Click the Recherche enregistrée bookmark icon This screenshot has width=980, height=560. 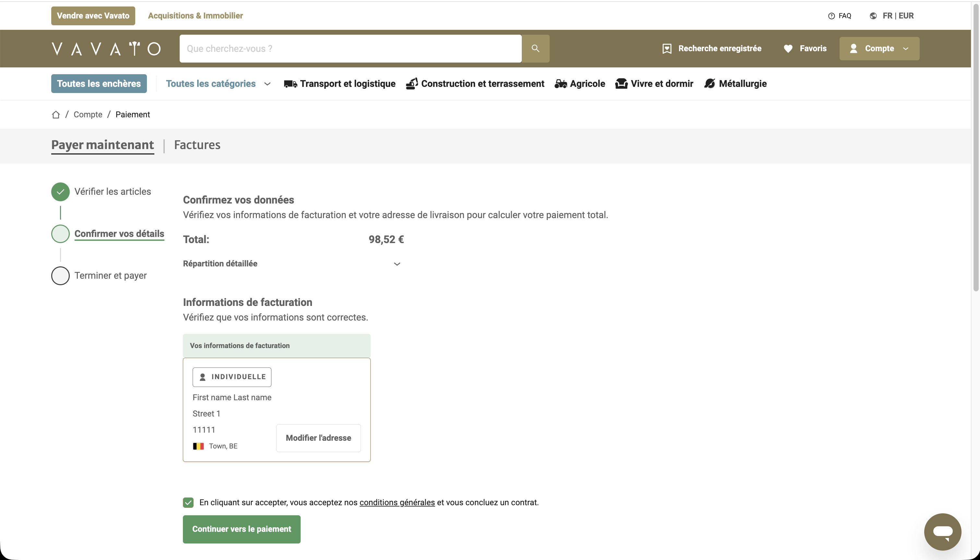(x=667, y=49)
